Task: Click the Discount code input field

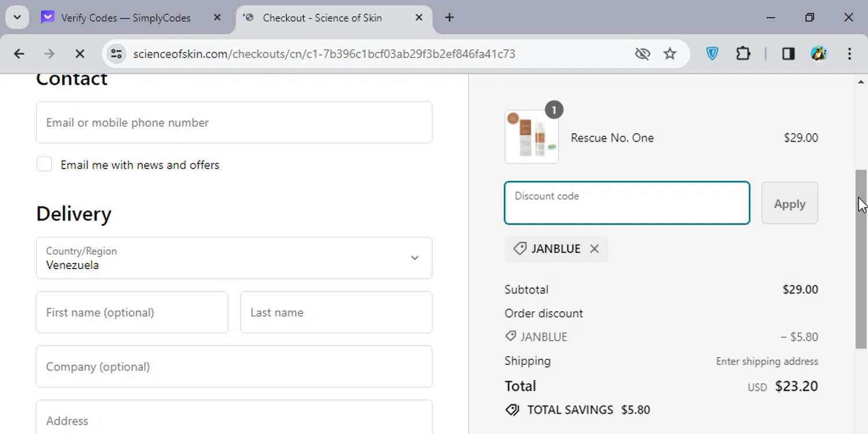Action: point(627,203)
